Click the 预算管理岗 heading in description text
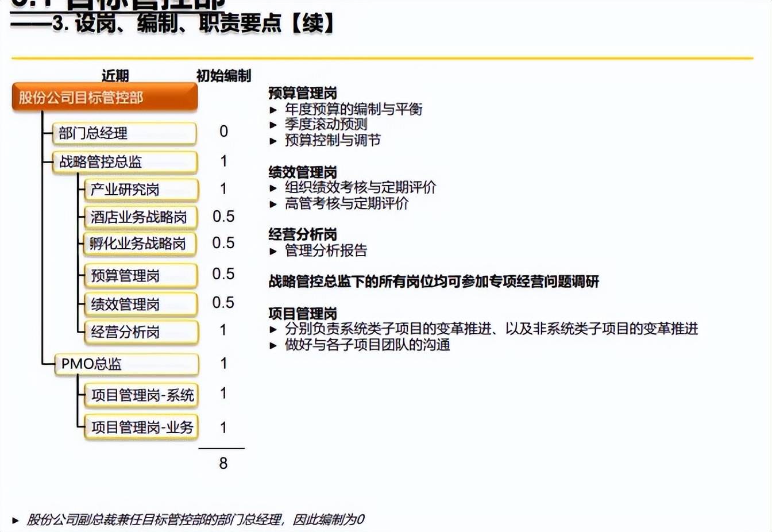 [x=303, y=93]
